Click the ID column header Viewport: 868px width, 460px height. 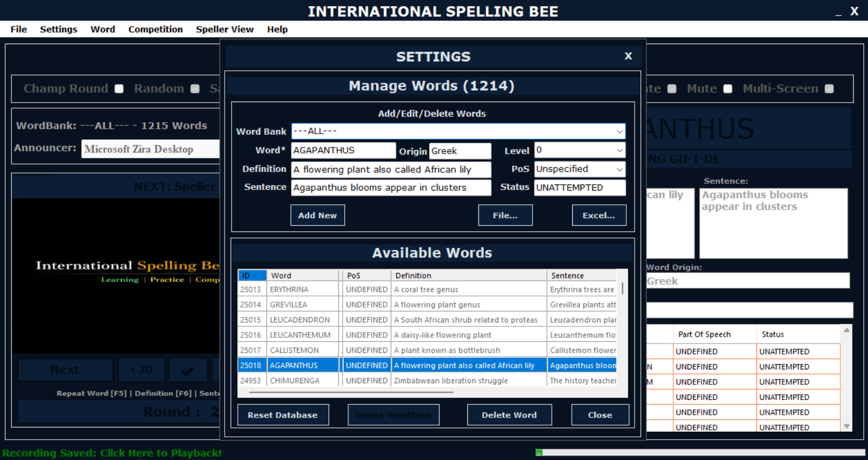pyautogui.click(x=252, y=276)
